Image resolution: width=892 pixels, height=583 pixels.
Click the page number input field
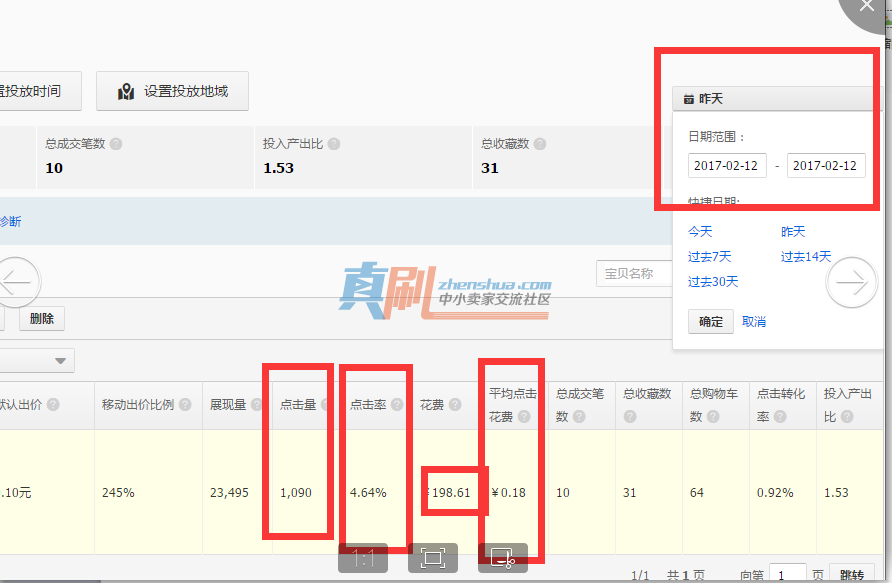coord(787,573)
